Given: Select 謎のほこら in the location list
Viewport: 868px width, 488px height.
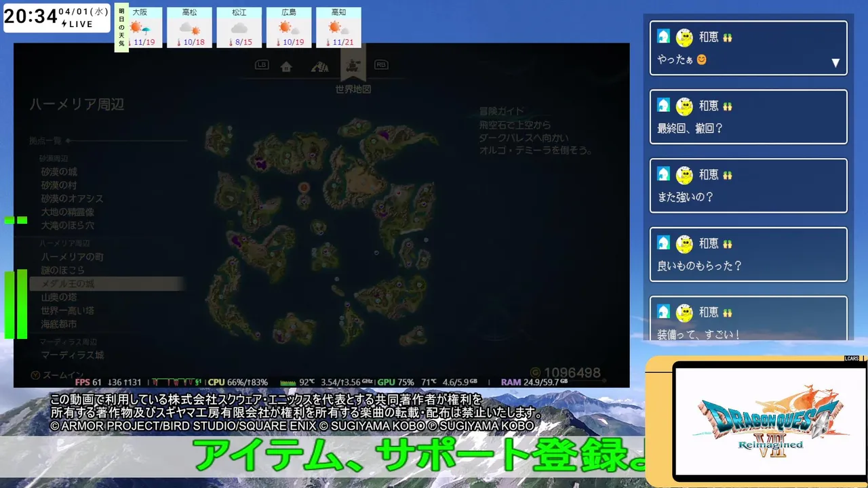Looking at the screenshot, I should tap(63, 270).
